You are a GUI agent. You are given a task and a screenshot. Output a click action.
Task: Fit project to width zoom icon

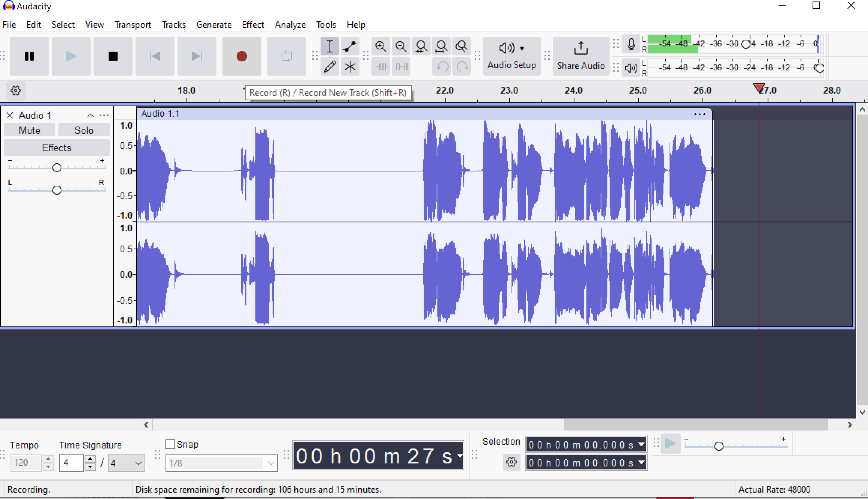441,46
